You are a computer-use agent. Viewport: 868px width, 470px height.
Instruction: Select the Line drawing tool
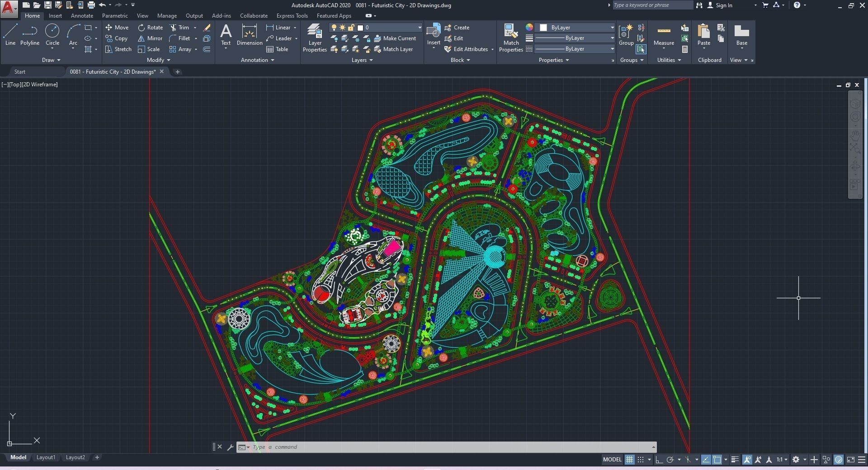pyautogui.click(x=10, y=35)
